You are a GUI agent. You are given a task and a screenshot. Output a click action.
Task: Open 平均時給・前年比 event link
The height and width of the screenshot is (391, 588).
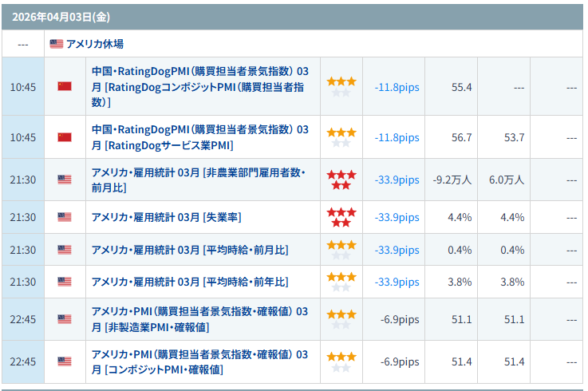[x=190, y=282]
